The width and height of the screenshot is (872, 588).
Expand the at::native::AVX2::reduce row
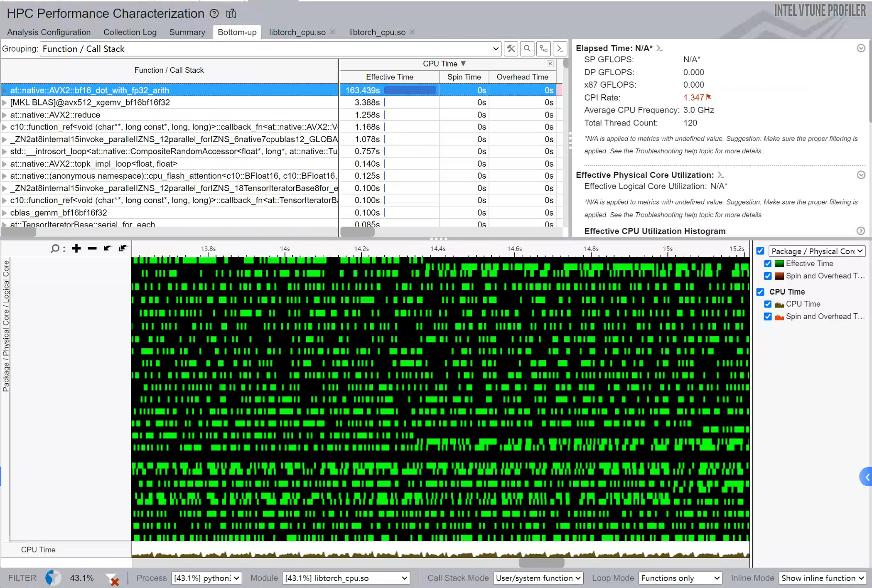pyautogui.click(x=5, y=115)
